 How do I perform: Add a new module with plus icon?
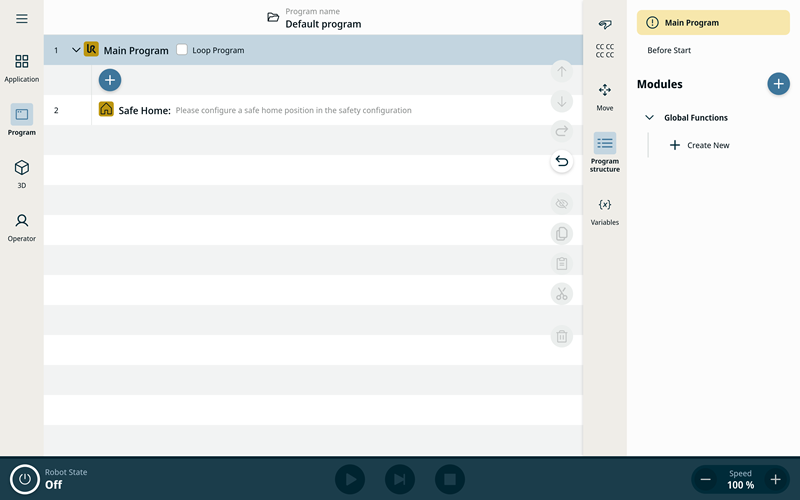pos(778,84)
